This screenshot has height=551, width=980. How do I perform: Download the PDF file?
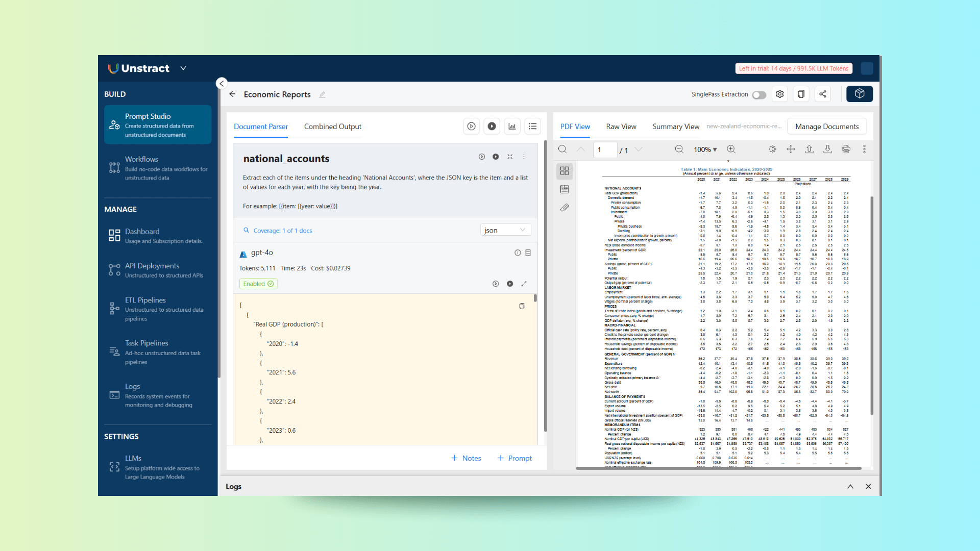[x=827, y=149]
